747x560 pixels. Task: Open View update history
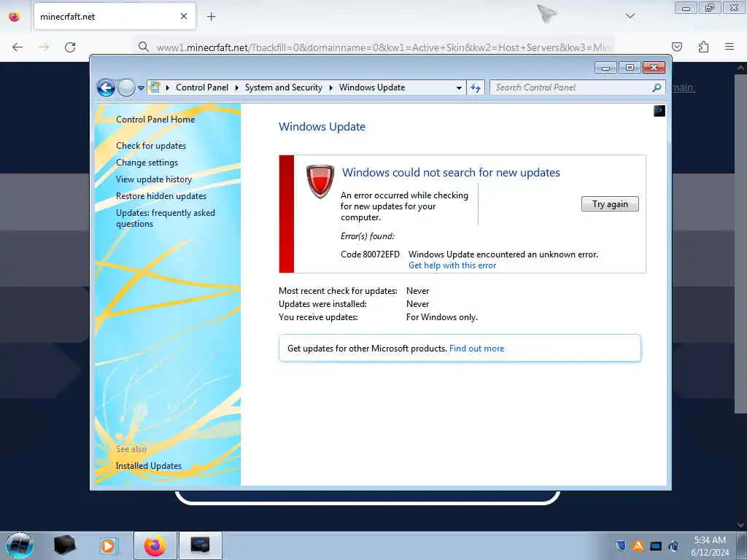click(x=154, y=179)
